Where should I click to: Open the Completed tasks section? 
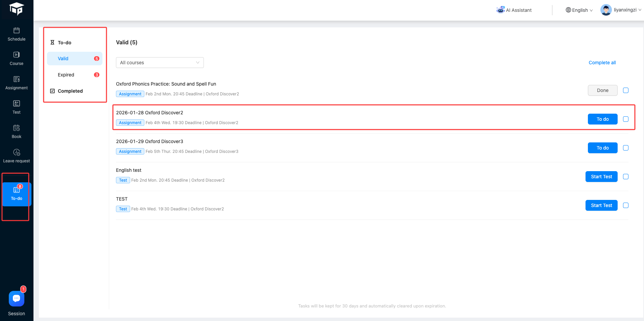coord(70,91)
